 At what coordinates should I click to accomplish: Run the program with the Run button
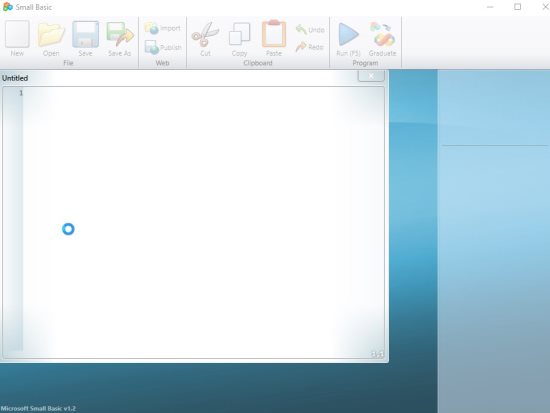pyautogui.click(x=348, y=39)
